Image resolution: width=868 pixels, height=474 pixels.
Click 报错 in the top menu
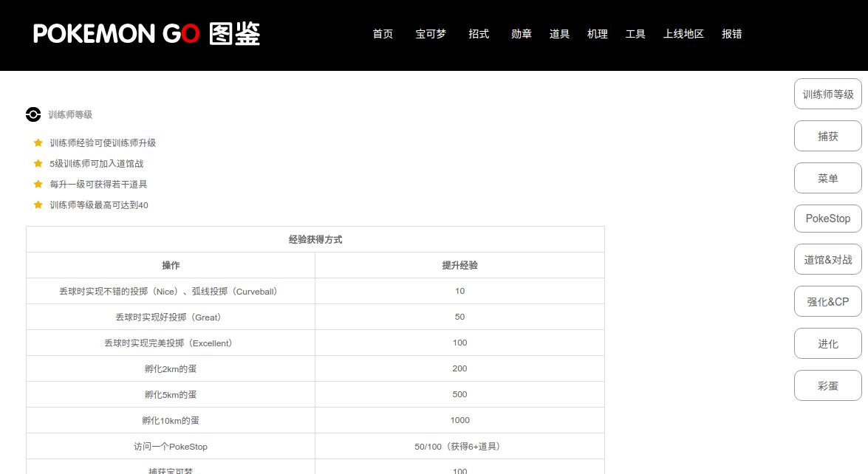pyautogui.click(x=732, y=34)
